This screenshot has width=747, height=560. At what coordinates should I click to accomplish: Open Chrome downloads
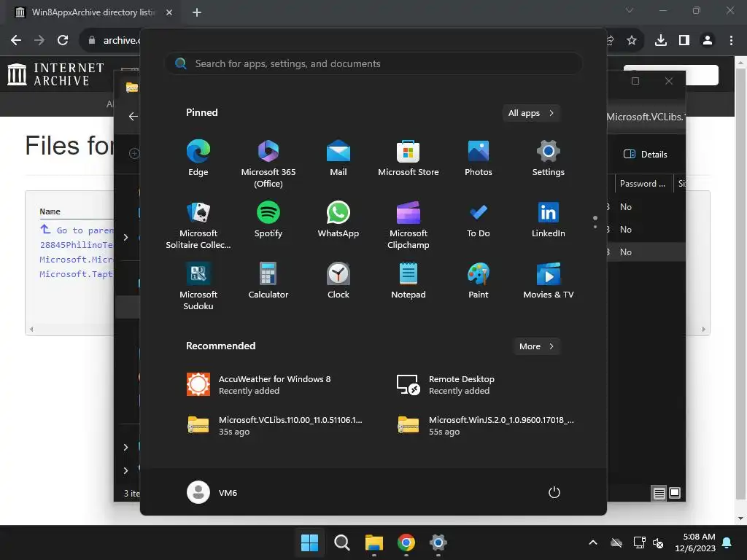coord(661,41)
